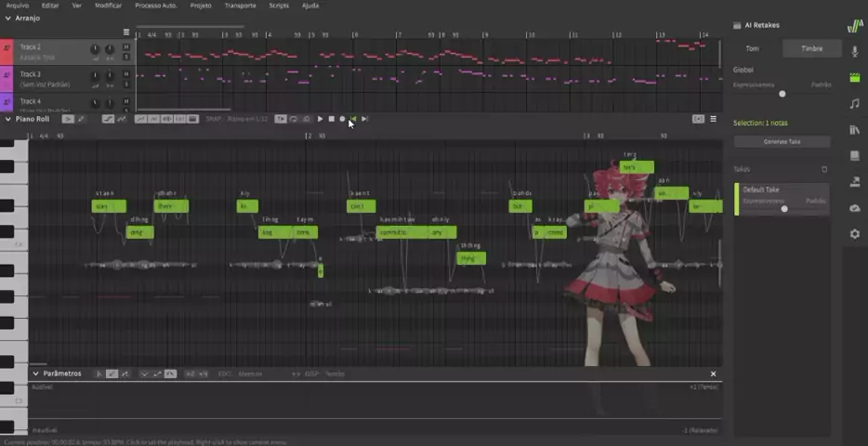Open the Dictionary book icon in sidebar
Viewport: 868px width, 446px height.
coord(855,155)
